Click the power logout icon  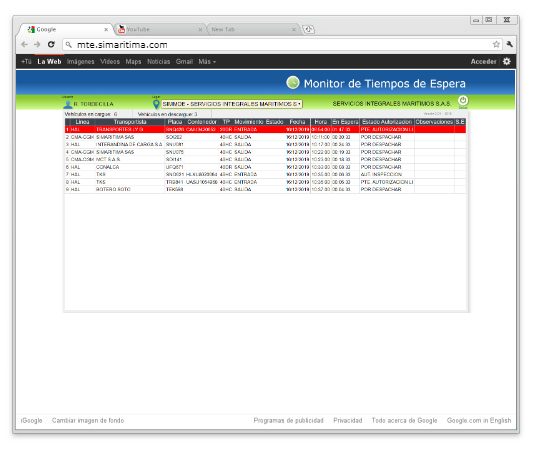(463, 101)
